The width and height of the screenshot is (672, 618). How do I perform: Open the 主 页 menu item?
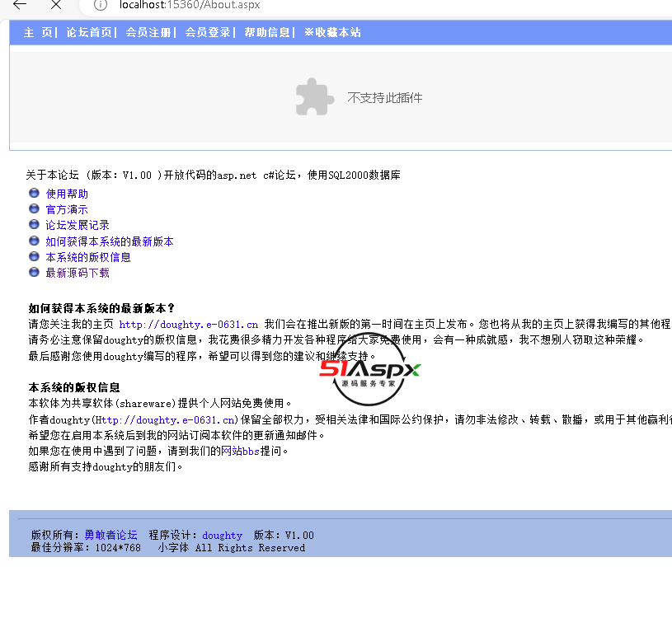(38, 33)
